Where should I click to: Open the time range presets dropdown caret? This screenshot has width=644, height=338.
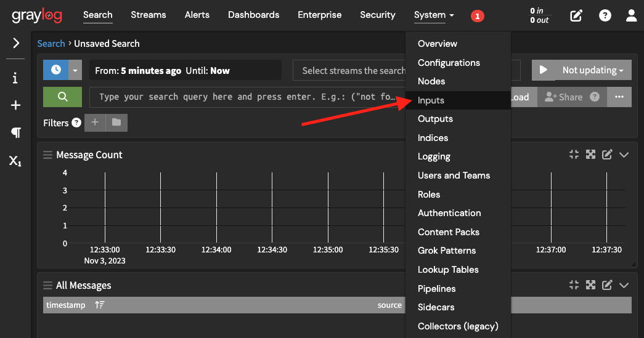[75, 70]
